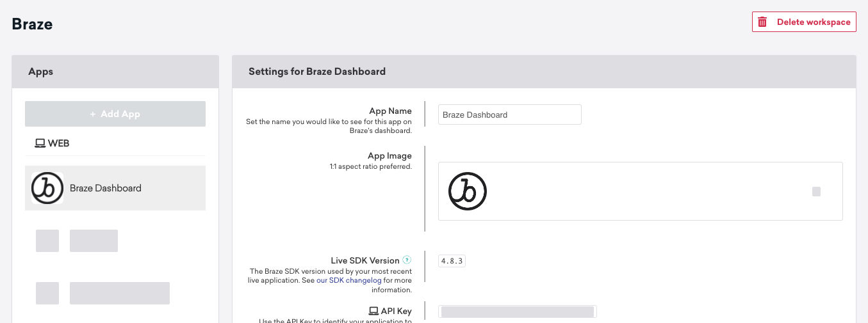Image resolution: width=868 pixels, height=323 pixels.
Task: Click the Add App button
Action: [115, 114]
